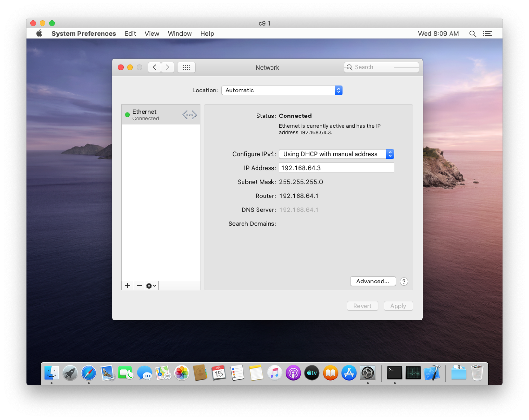Open the Configure IPv4 dropdown
This screenshot has height=420, width=529.
336,154
